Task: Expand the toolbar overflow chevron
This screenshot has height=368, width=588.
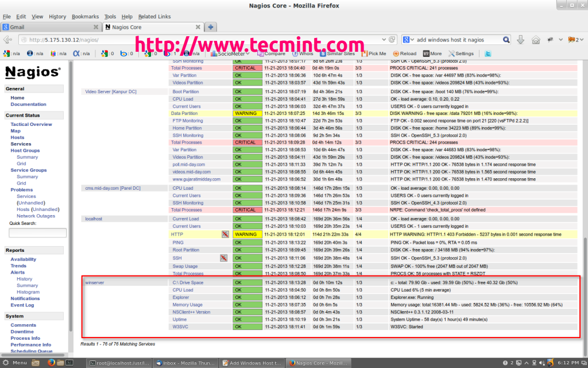Action: click(x=560, y=40)
